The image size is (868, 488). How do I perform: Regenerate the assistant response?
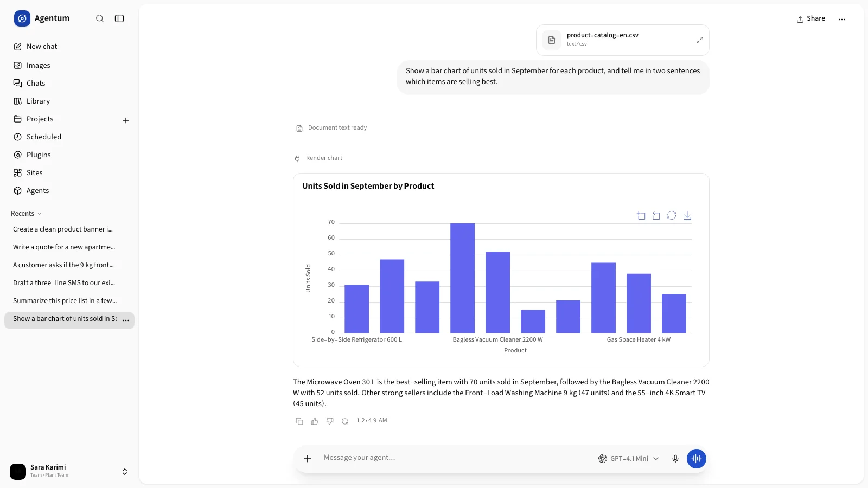tap(345, 421)
